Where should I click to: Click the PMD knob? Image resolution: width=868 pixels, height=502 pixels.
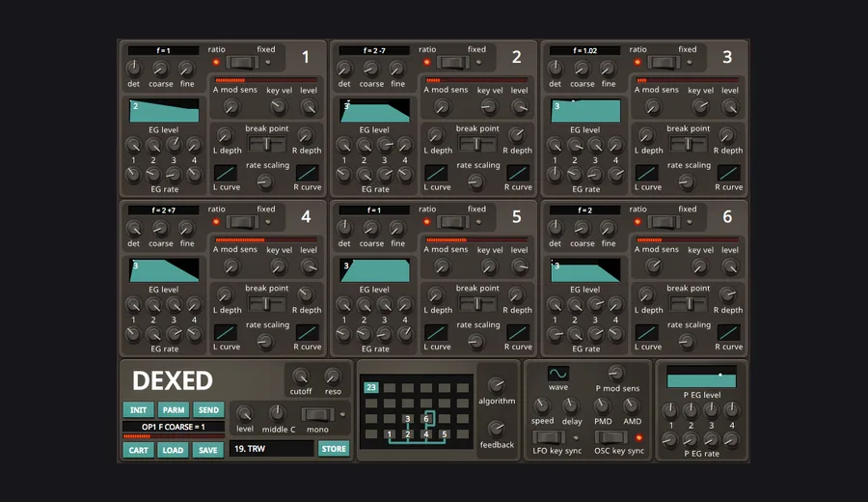(602, 405)
